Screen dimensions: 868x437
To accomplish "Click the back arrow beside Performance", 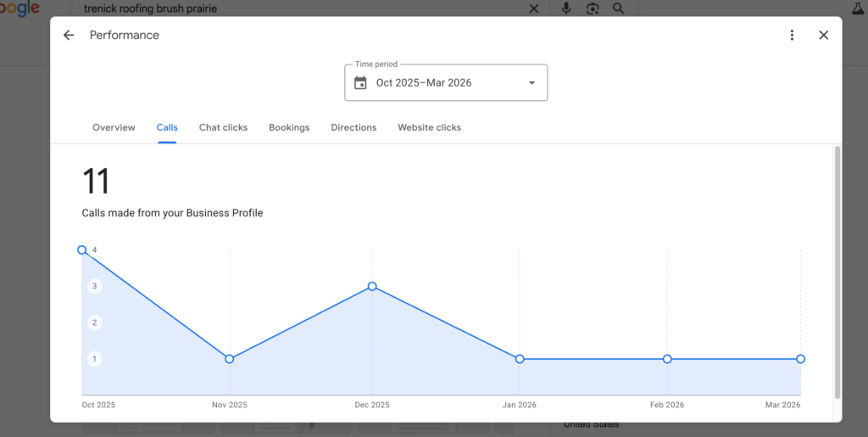I will tap(69, 35).
